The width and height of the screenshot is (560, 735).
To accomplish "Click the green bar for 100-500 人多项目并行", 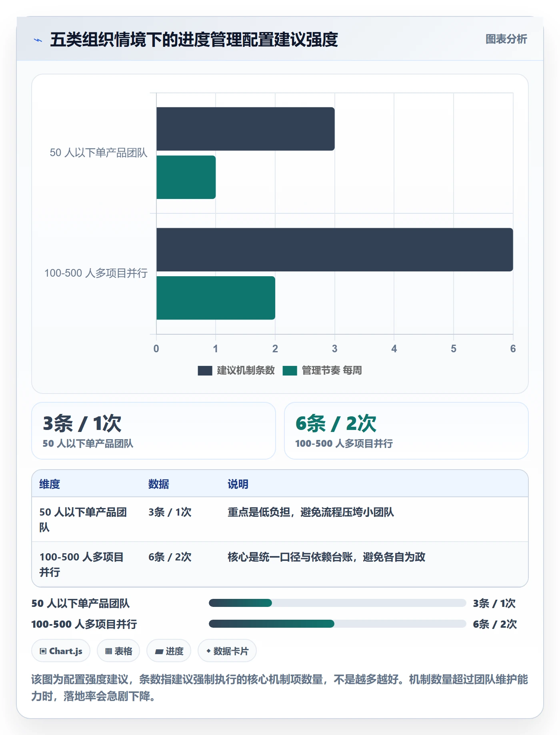I will (216, 298).
